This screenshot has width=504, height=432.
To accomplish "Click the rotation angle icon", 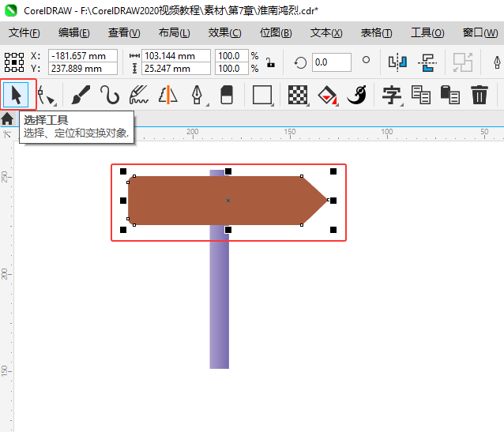I will tap(300, 62).
